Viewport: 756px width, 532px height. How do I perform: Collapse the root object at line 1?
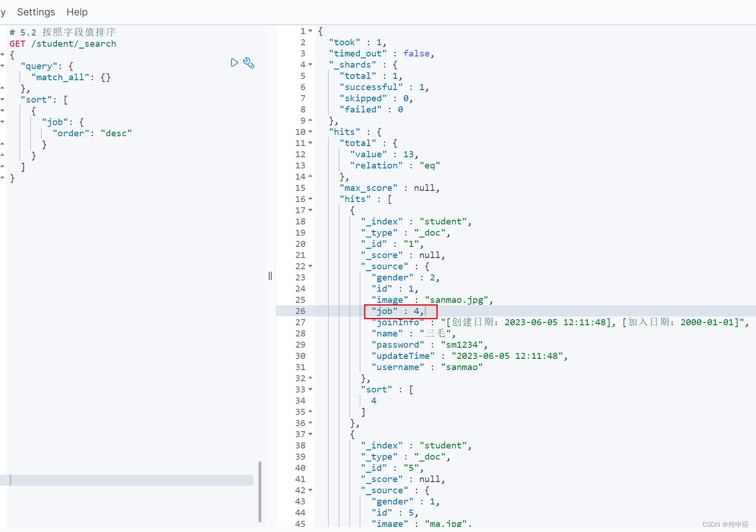[310, 31]
